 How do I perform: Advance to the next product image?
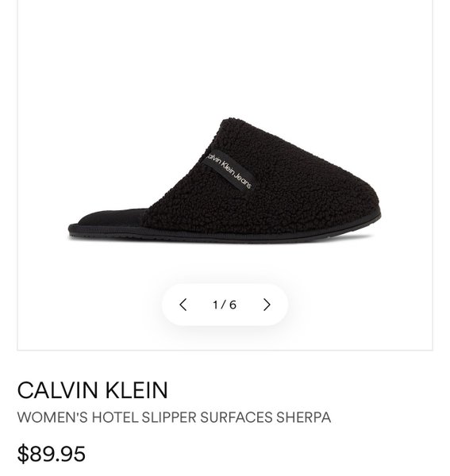[267, 305]
